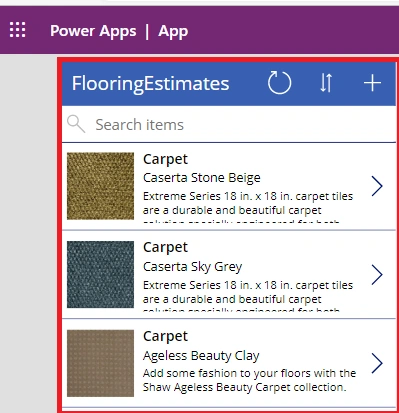Select the Caserta Stone Beige text
Viewport: 399px width, 413px height.
pos(202,178)
